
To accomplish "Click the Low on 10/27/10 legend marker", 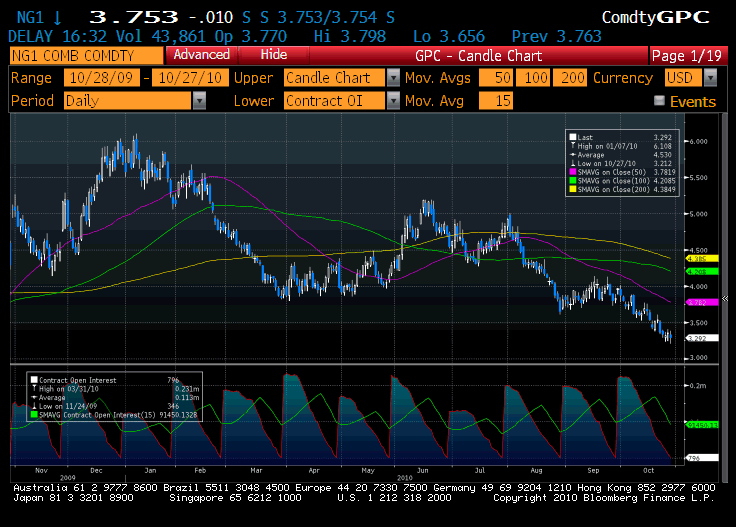I will point(573,162).
